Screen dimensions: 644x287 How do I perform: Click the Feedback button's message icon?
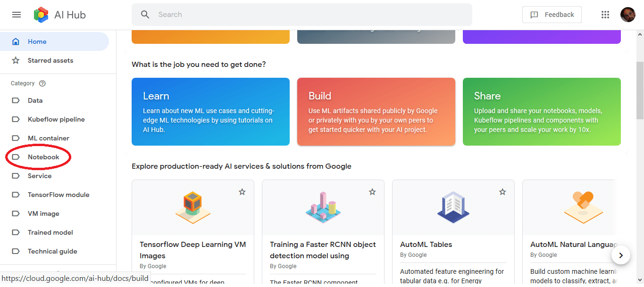pyautogui.click(x=534, y=15)
